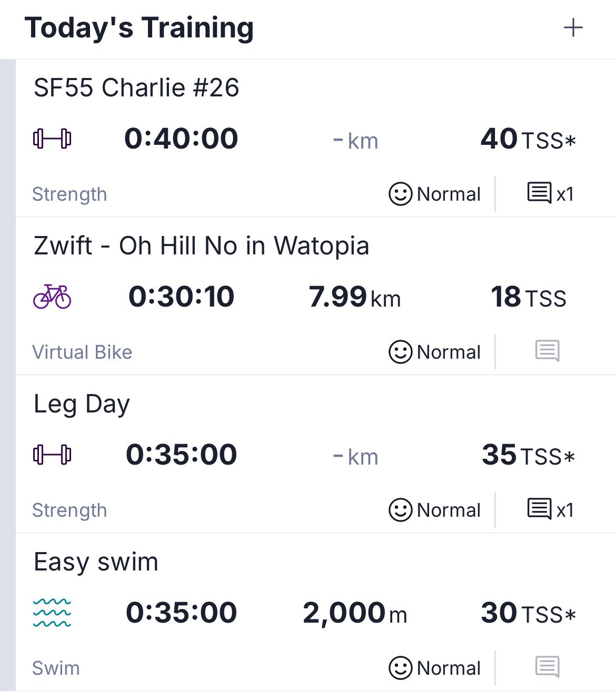The height and width of the screenshot is (699, 616).
Task: Click the dumbbell icon for SF55 Charlie #26
Action: [52, 139]
